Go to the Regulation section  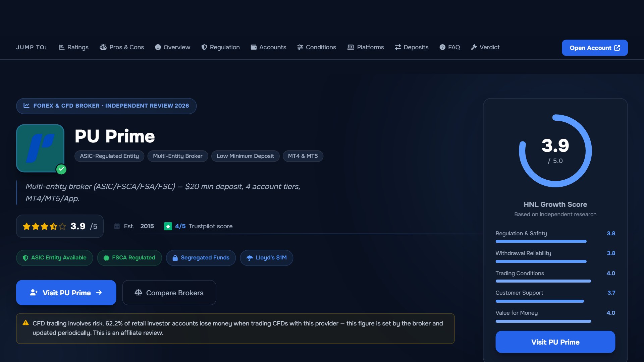pos(220,47)
